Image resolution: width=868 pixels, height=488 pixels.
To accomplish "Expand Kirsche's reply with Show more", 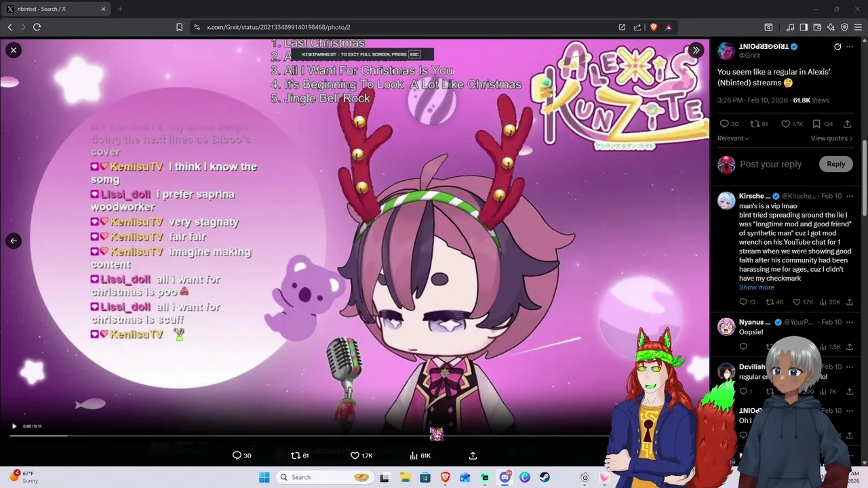I will click(756, 287).
